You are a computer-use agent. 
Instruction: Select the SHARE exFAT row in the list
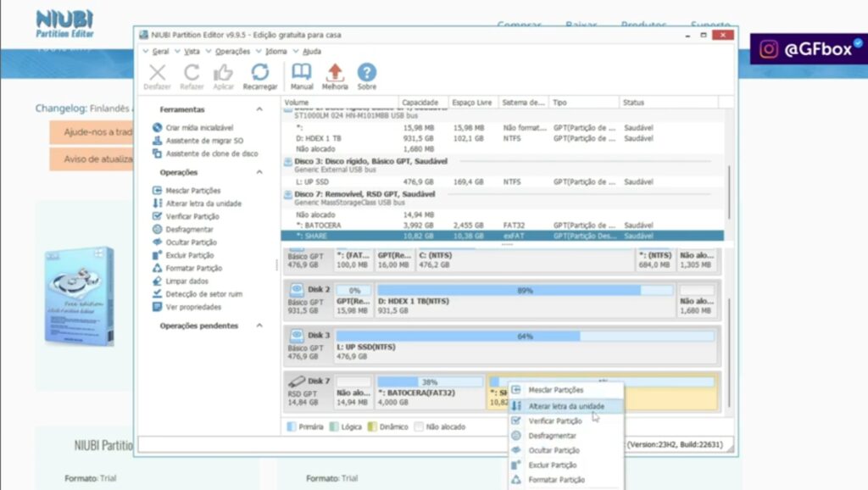[x=502, y=236]
